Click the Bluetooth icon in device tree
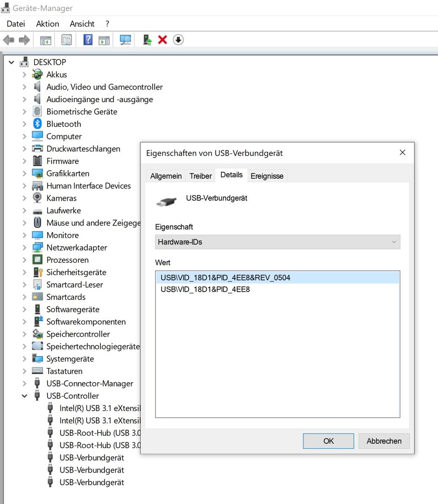The width and height of the screenshot is (438, 504). point(37,124)
